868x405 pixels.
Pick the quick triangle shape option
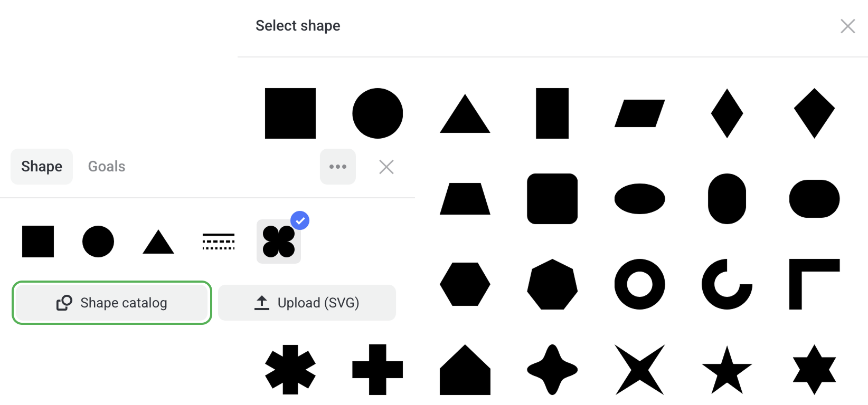pos(158,242)
